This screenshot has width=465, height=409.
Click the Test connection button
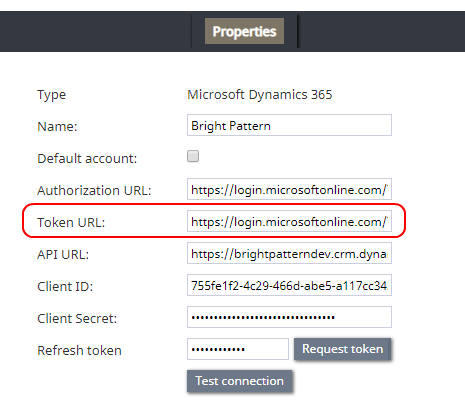(239, 381)
